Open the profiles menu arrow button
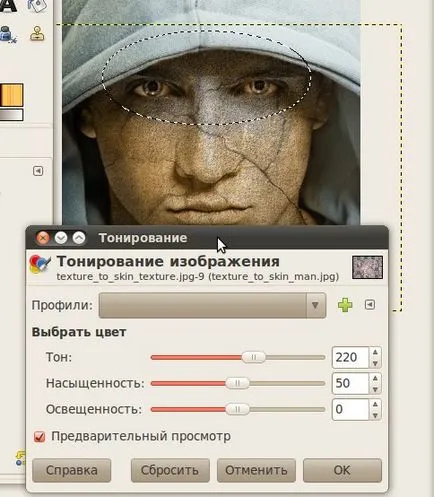434x497 pixels. point(370,305)
